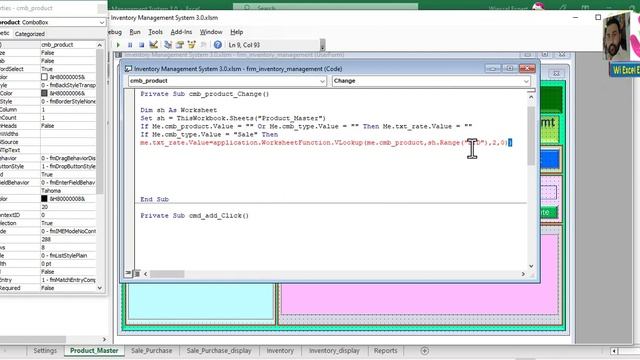Expand the Properties object ComboBox selector
Viewport: 640px width, 360px height.
[x=102, y=22]
